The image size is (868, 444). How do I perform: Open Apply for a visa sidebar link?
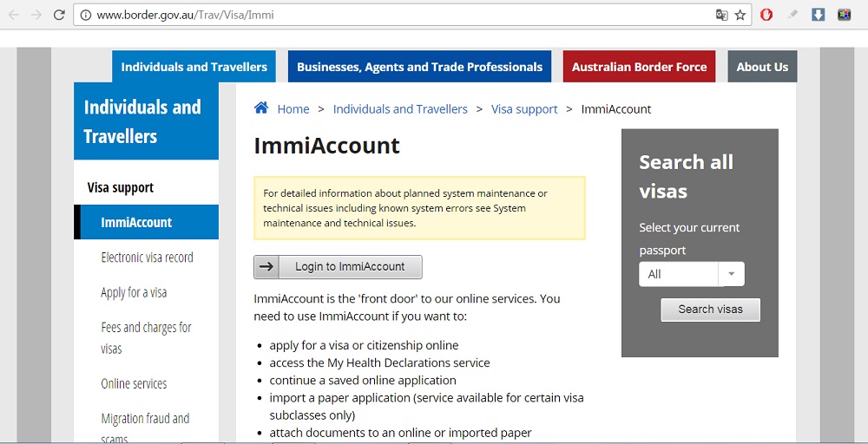pyautogui.click(x=134, y=292)
